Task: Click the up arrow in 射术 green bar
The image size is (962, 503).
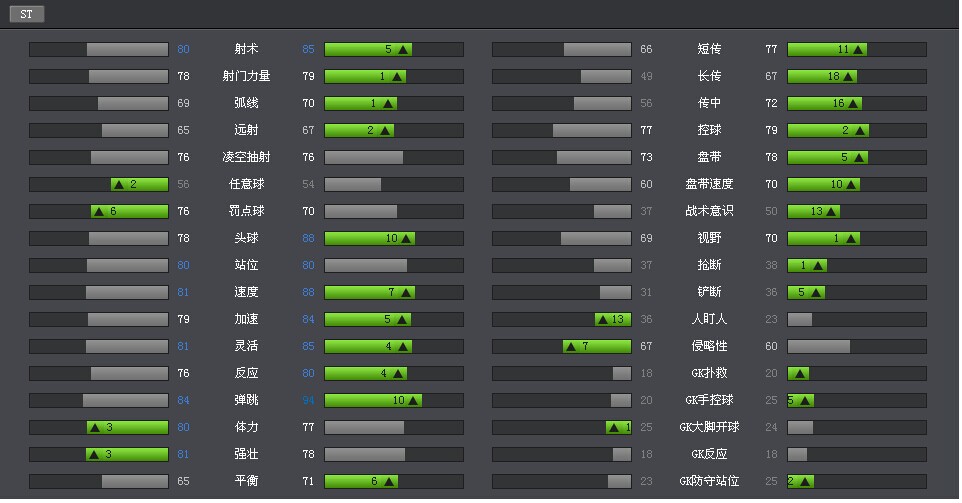Action: [402, 49]
